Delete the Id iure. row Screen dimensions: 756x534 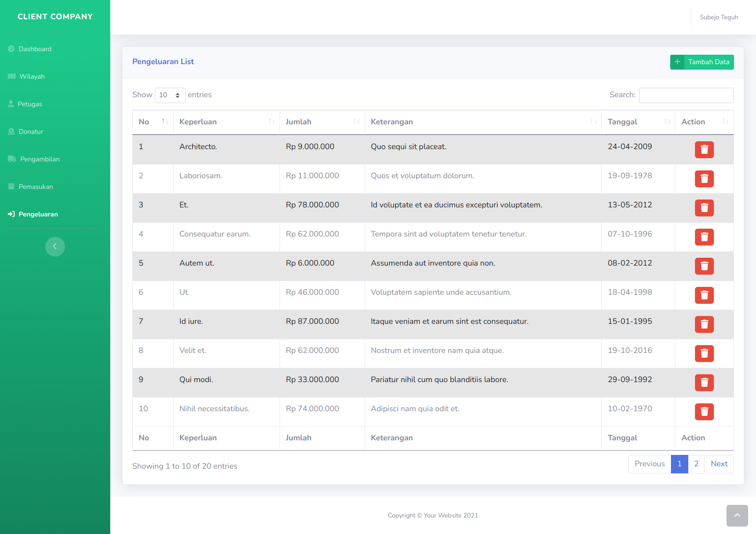pyautogui.click(x=704, y=324)
